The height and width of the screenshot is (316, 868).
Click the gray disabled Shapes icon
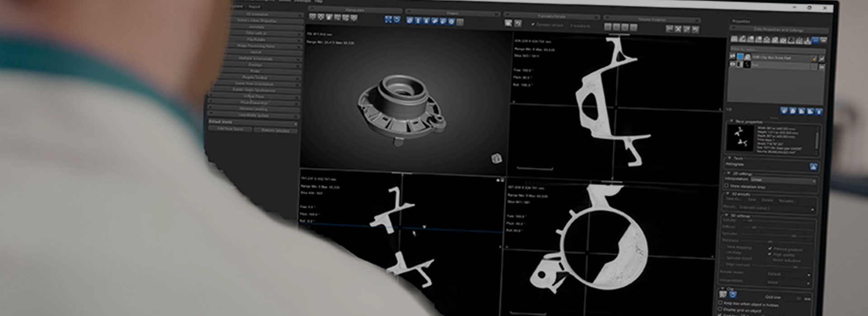click(x=460, y=22)
